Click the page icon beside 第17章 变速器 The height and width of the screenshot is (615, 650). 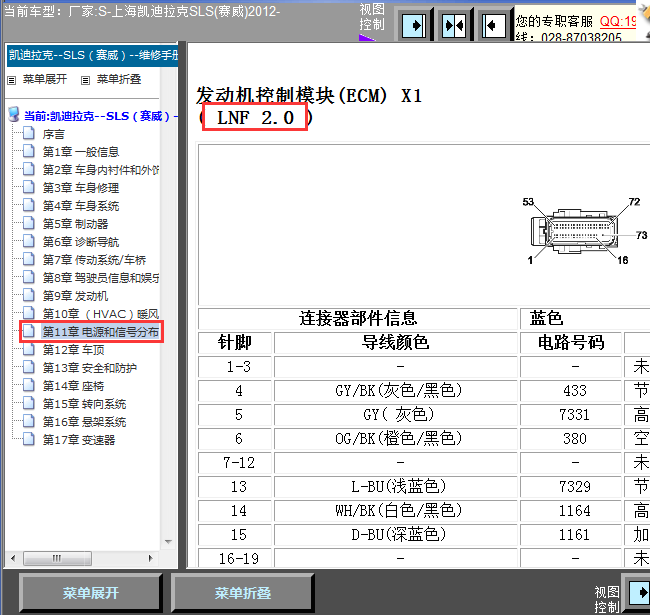coord(29,439)
